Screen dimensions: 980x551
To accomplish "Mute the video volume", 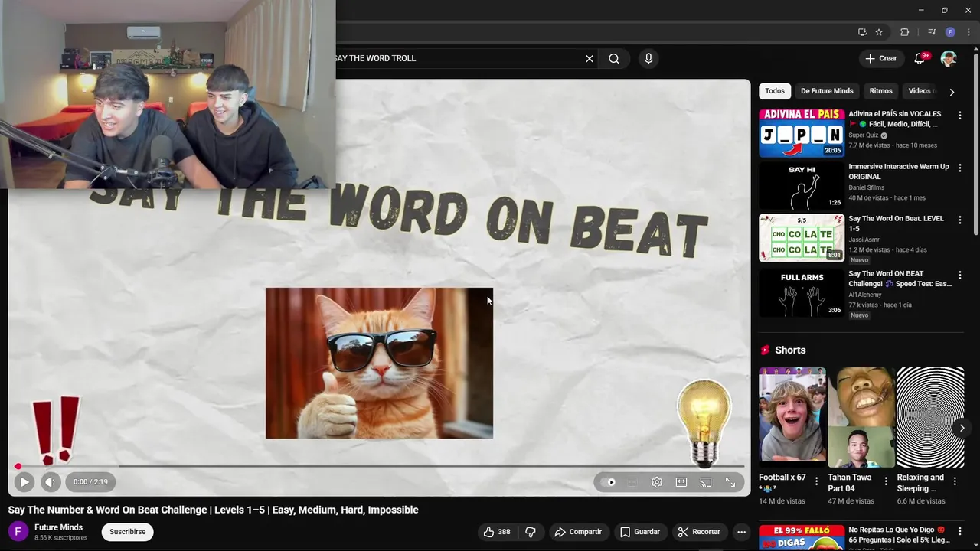I will 51,482.
